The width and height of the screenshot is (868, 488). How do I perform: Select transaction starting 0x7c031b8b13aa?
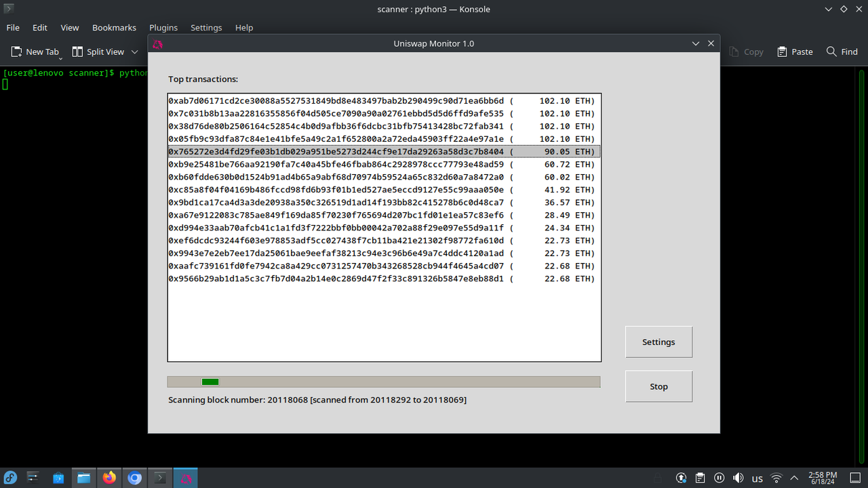384,113
